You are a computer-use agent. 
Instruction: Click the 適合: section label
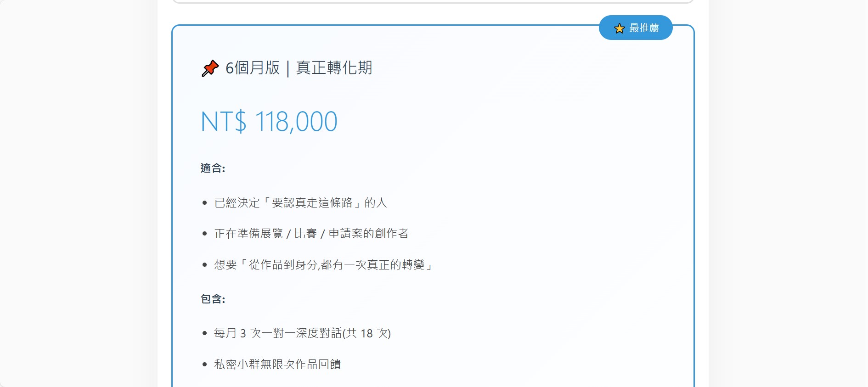[x=213, y=168]
